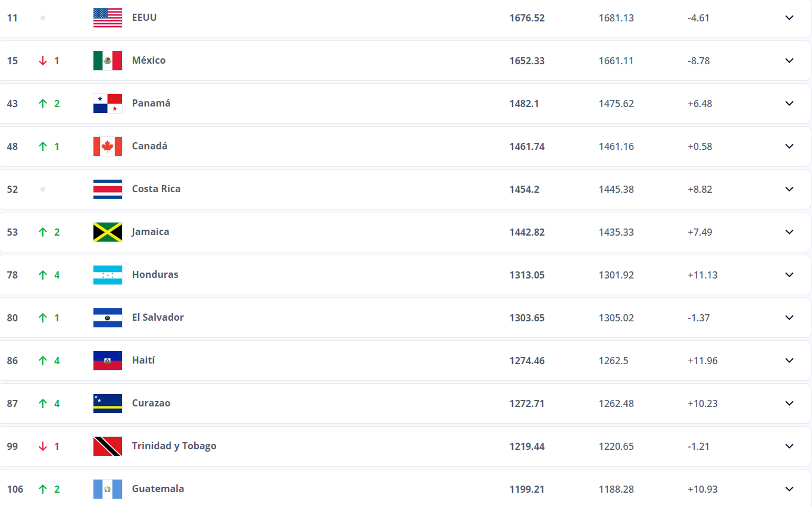Click the Curazao flag icon
Screen dimensions: 812x507
pyautogui.click(x=108, y=403)
